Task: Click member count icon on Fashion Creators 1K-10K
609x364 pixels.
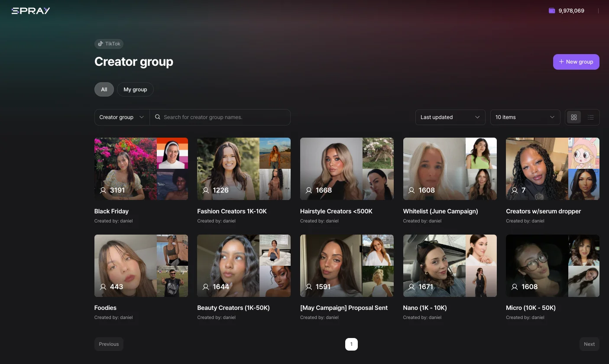Action: click(x=206, y=190)
